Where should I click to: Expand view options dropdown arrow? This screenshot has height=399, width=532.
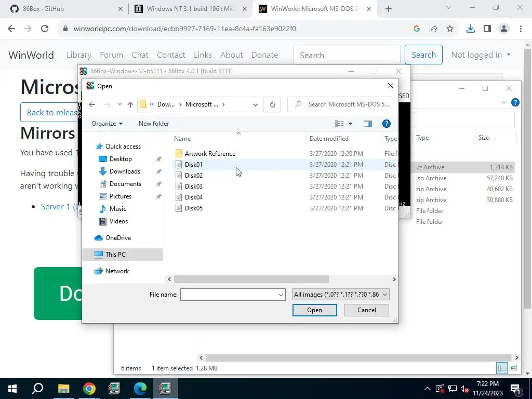[351, 124]
